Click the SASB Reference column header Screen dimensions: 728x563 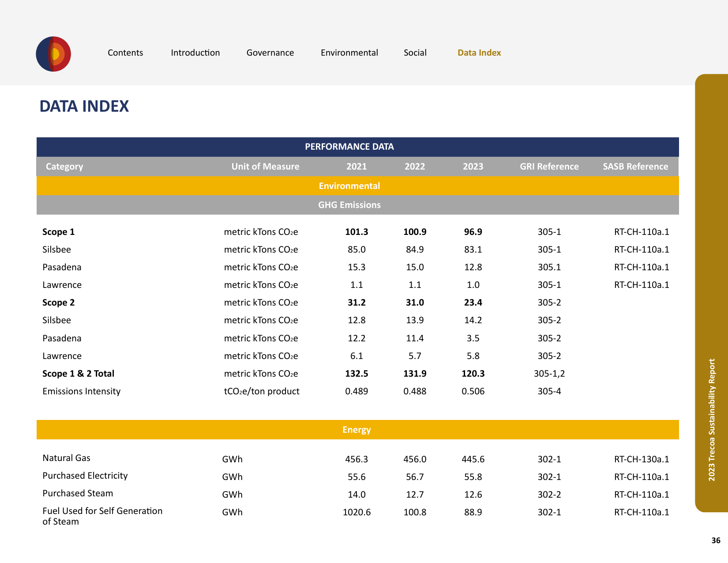(x=635, y=166)
